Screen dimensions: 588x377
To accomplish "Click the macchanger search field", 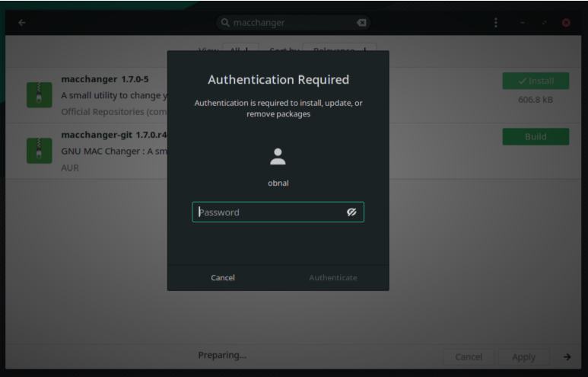I will pyautogui.click(x=294, y=23).
